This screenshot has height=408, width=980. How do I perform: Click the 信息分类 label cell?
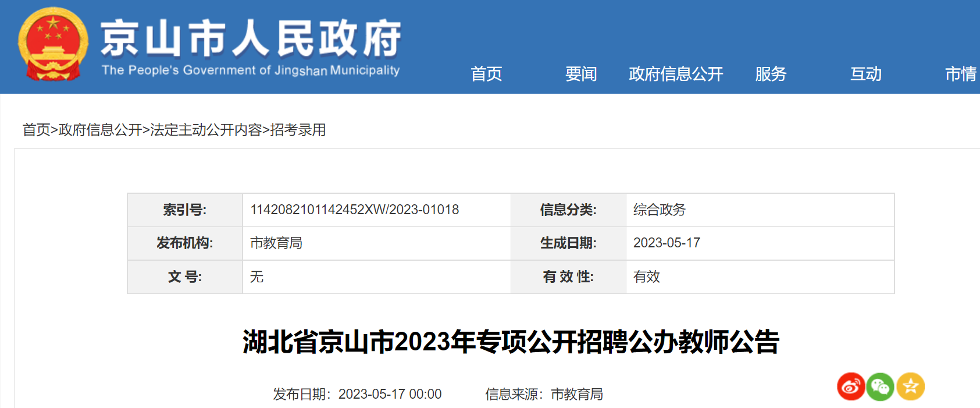[x=568, y=210]
